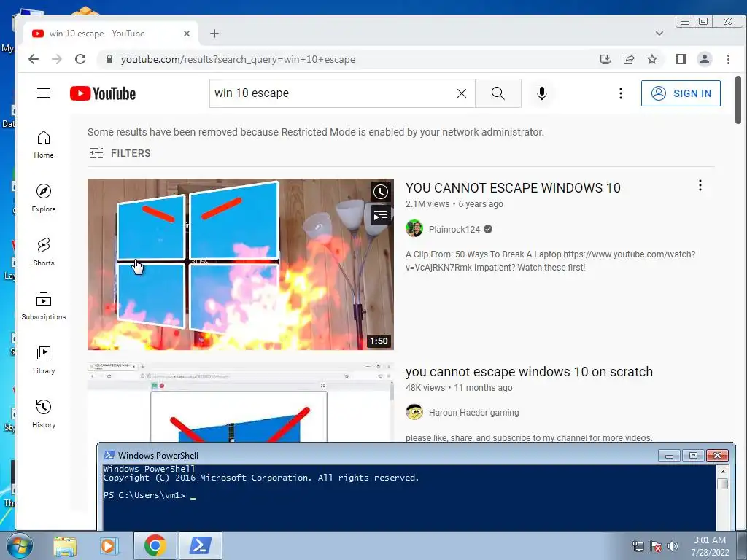
Task: Close the win 10 escape tab
Action: point(186,34)
